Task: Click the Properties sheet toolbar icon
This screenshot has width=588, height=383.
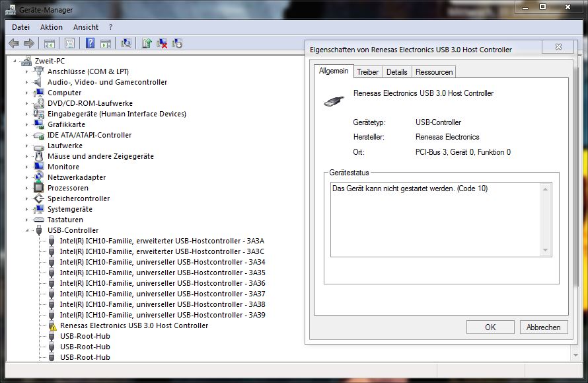Action: (x=70, y=43)
